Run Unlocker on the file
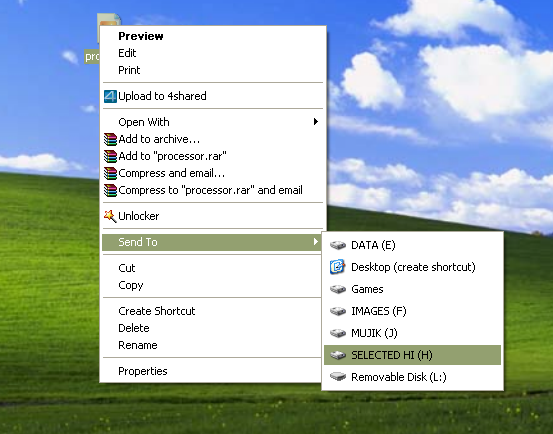Viewport: 553px width, 434px height. pos(213,216)
